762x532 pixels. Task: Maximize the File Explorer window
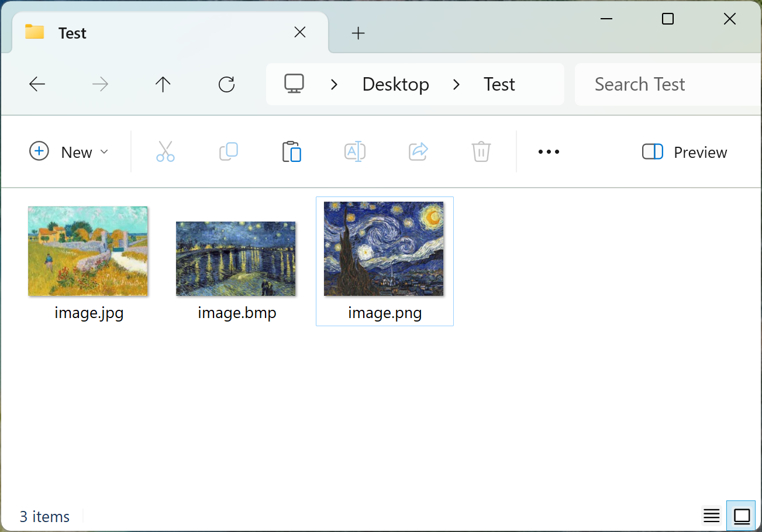(x=668, y=19)
